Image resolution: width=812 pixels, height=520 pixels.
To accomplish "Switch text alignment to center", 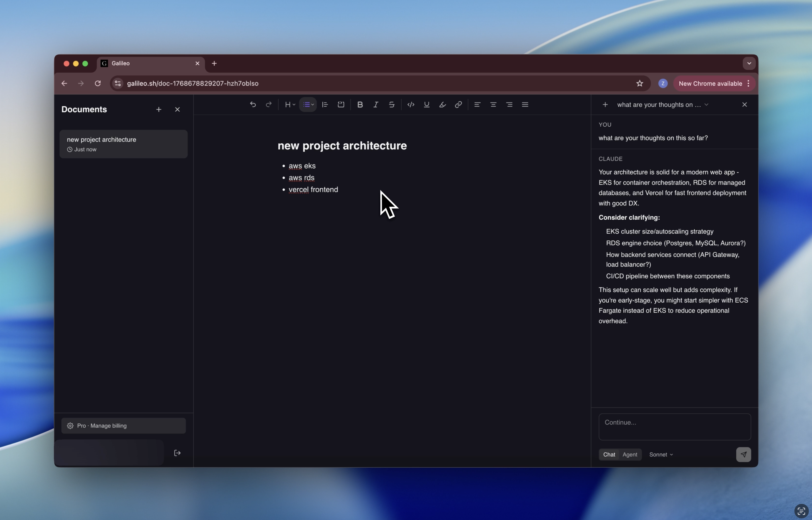I will (x=493, y=105).
